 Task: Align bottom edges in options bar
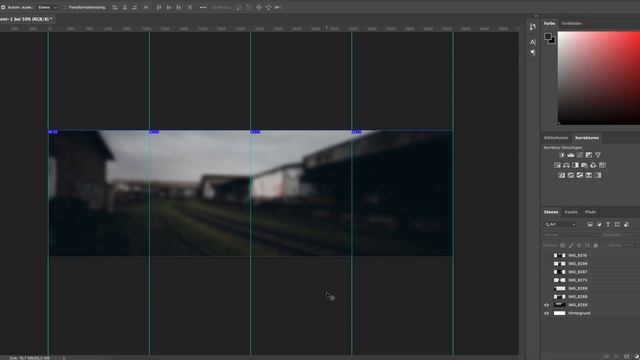coord(178,7)
